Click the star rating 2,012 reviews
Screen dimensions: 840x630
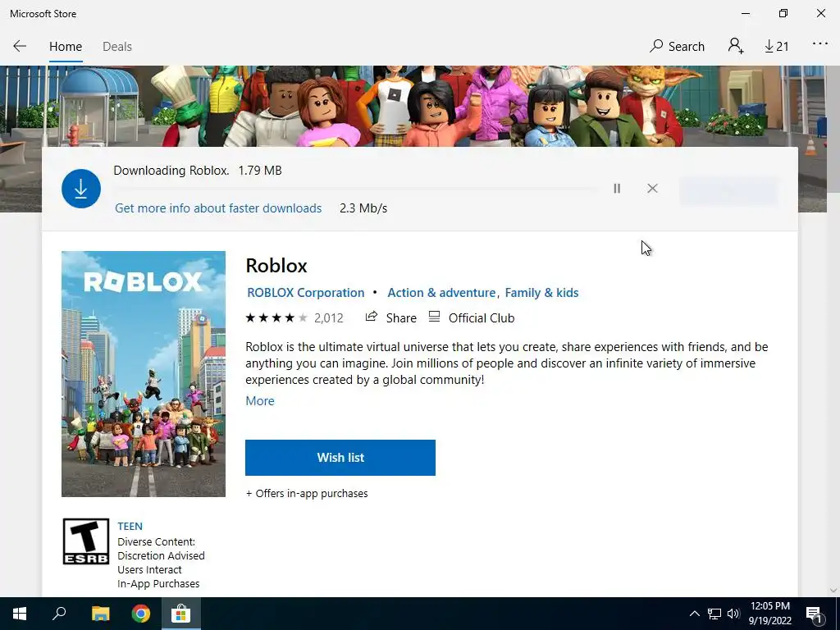pyautogui.click(x=294, y=318)
